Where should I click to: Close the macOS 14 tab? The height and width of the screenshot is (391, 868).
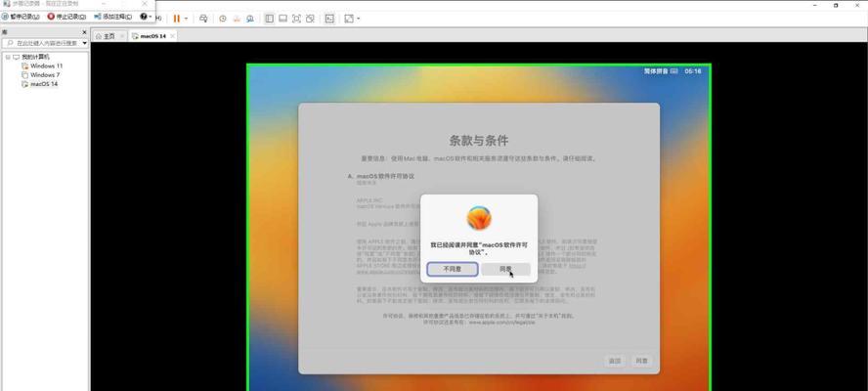click(172, 36)
